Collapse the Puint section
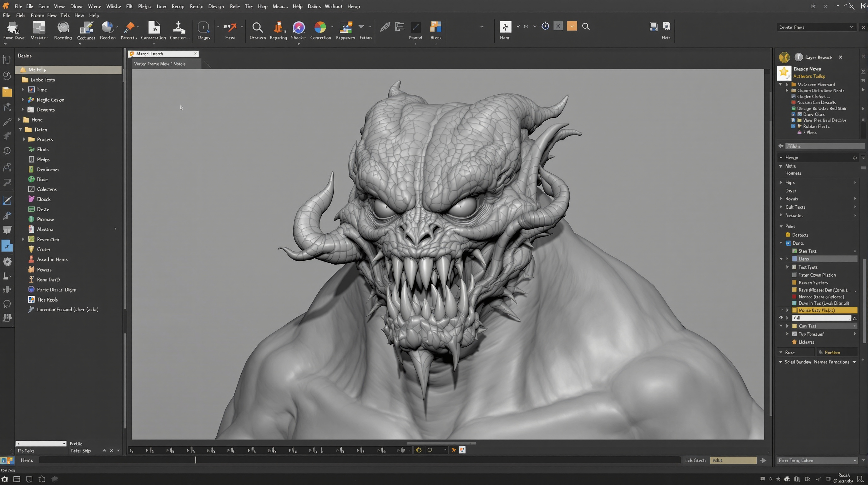The width and height of the screenshot is (868, 485). 781,226
